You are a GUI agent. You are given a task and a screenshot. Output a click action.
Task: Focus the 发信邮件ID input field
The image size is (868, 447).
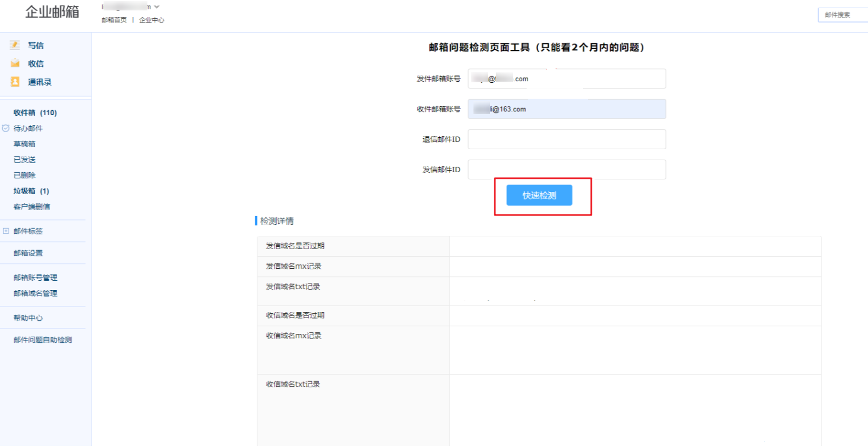[567, 169]
